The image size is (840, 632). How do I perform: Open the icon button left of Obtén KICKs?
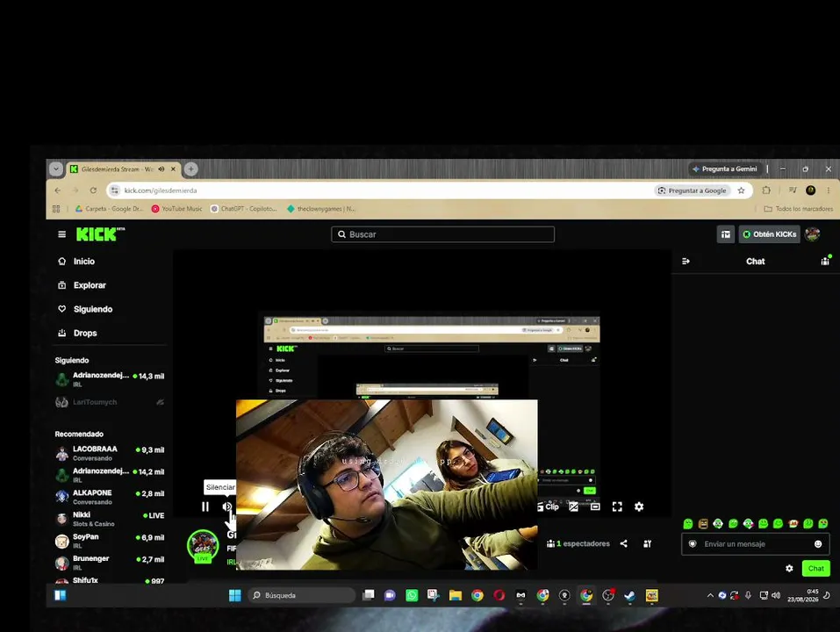click(x=726, y=234)
